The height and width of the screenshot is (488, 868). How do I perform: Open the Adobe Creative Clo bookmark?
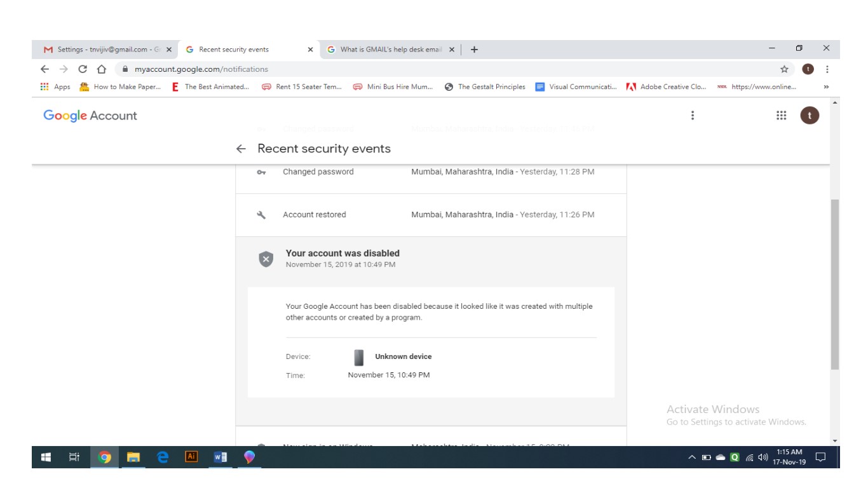pyautogui.click(x=667, y=87)
